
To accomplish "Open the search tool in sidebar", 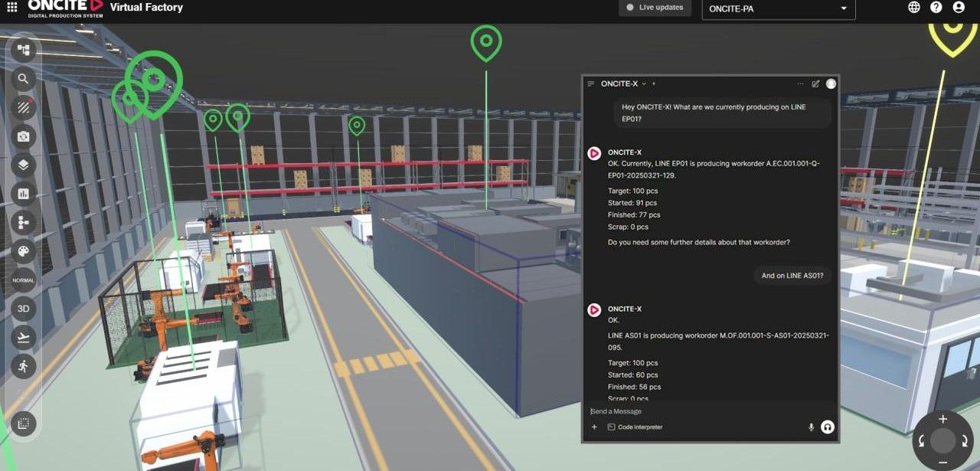I will point(24,79).
